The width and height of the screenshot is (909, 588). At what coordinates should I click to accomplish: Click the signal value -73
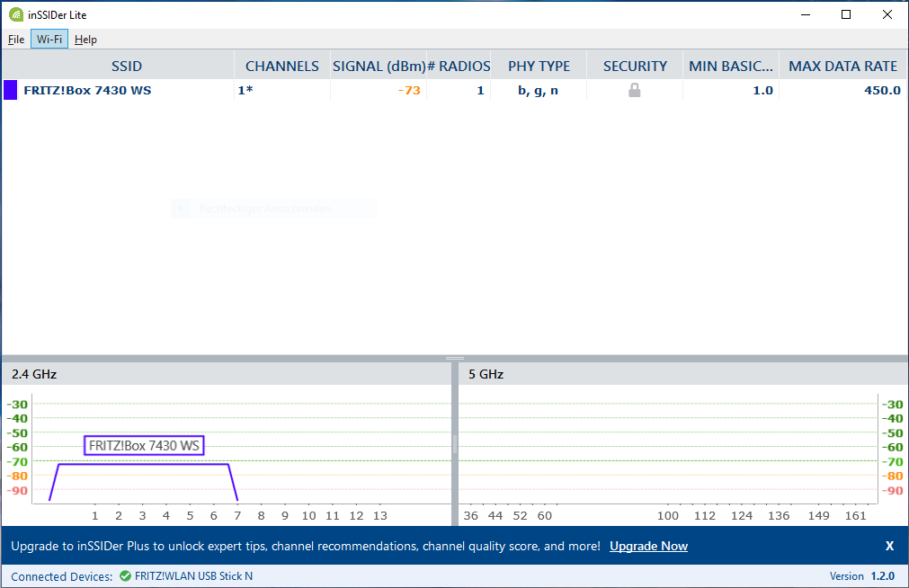(x=409, y=90)
